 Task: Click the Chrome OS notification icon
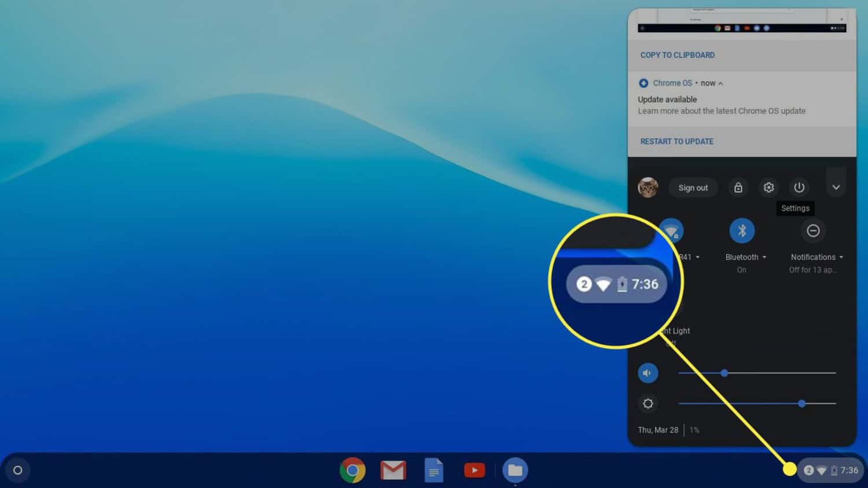tap(643, 83)
